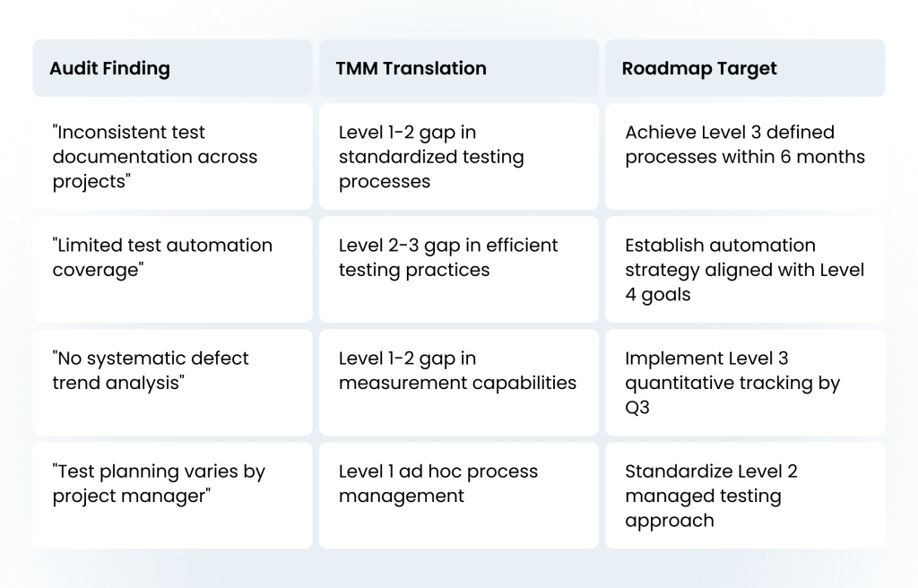
Task: Click the measurement capabilities gap cell
Action: coord(459,383)
